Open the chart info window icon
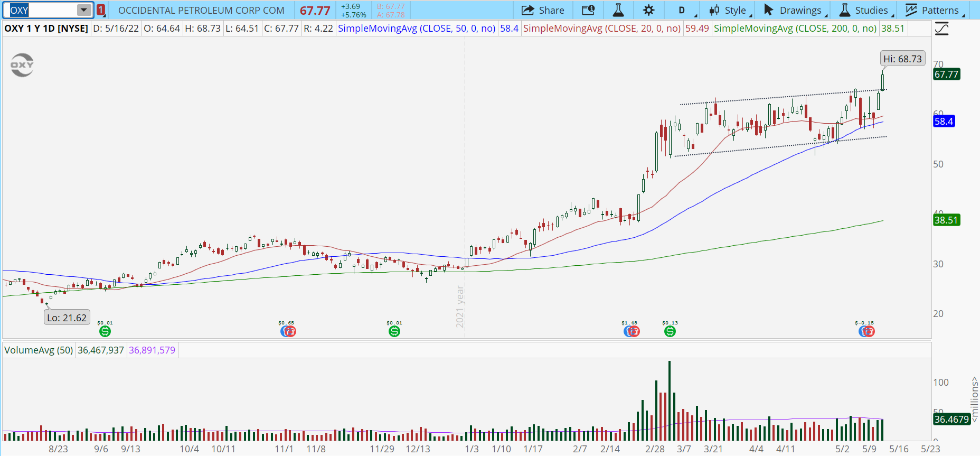 (x=588, y=10)
